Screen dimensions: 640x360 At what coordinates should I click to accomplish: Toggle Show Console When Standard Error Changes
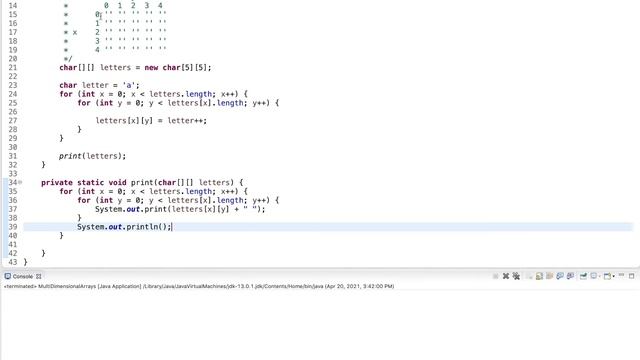pos(570,276)
